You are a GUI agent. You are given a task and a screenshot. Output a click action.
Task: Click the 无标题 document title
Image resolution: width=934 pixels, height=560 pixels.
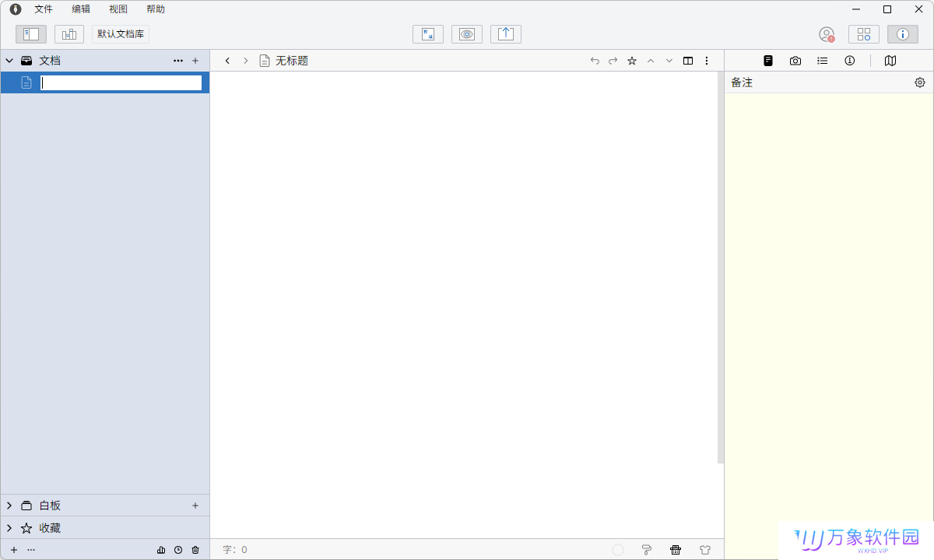point(292,61)
